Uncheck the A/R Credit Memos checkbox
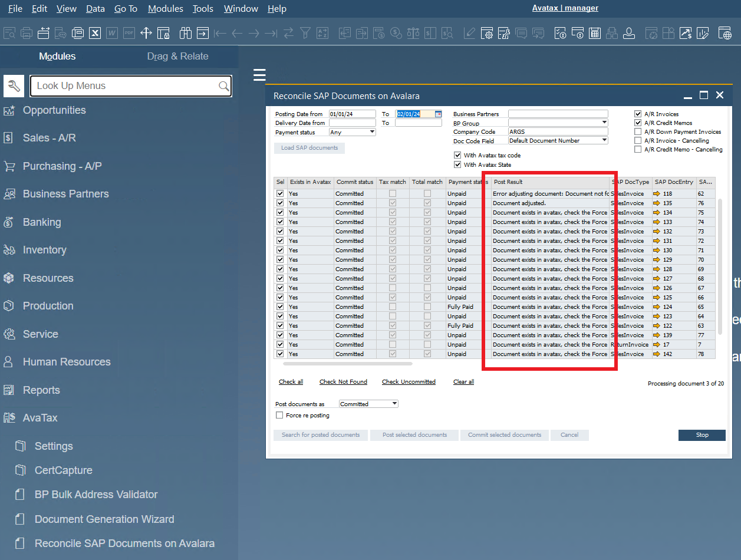 [x=638, y=123]
